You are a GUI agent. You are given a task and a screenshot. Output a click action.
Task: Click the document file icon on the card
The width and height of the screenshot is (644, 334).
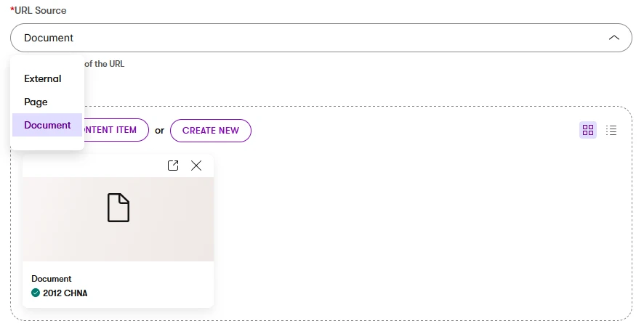coord(118,208)
